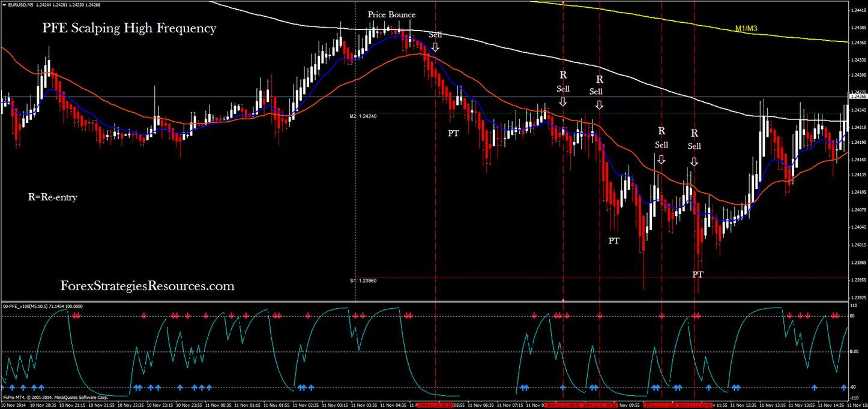
Task: Select the PFE Scalping High Frequency title label
Action: pos(129,28)
